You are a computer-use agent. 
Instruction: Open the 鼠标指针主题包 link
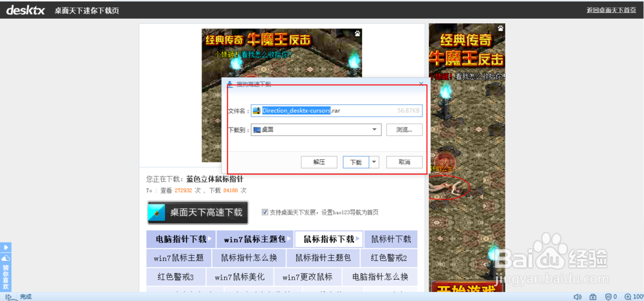(x=324, y=258)
